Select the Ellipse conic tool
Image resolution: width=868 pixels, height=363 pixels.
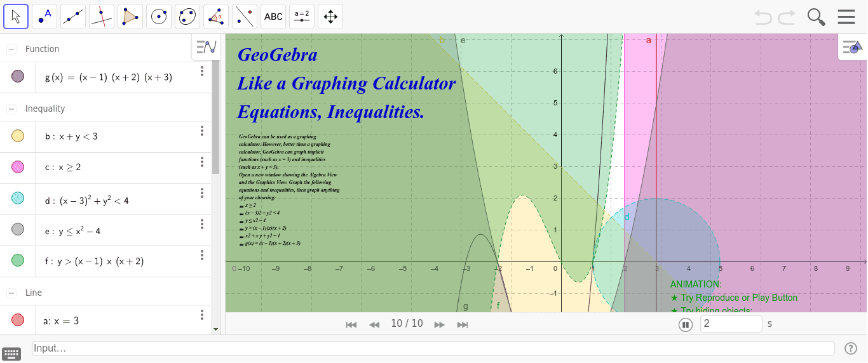pos(187,16)
